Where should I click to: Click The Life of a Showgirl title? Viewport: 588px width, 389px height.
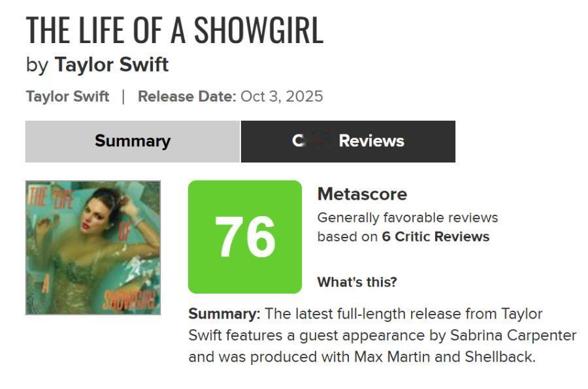coord(174,30)
